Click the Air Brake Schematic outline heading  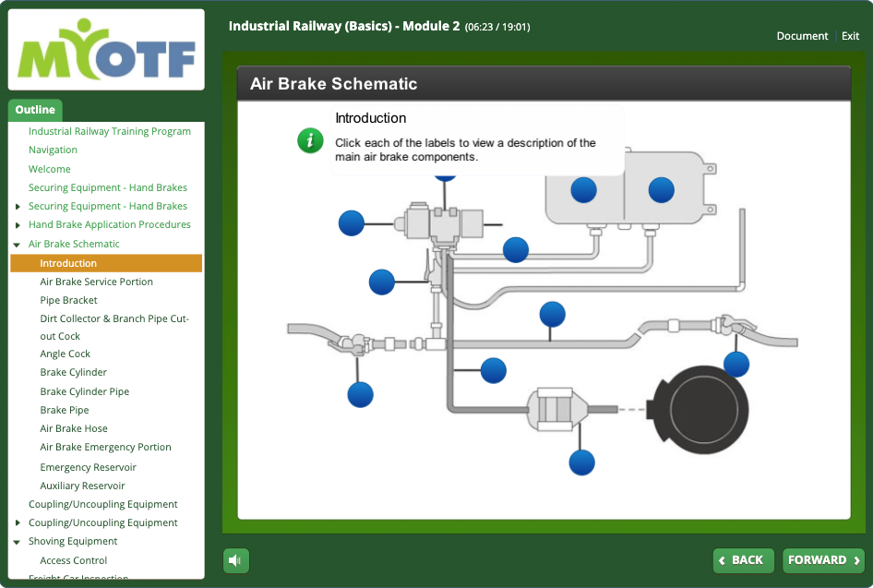74,244
